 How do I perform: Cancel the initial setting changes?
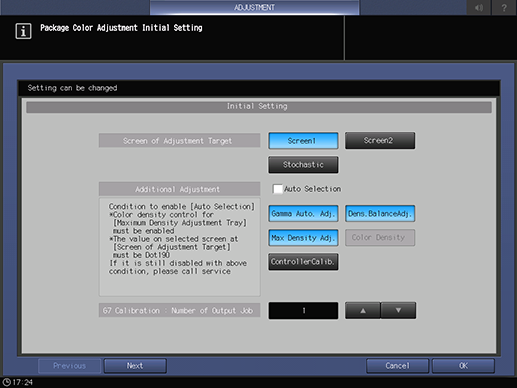pyautogui.click(x=397, y=366)
